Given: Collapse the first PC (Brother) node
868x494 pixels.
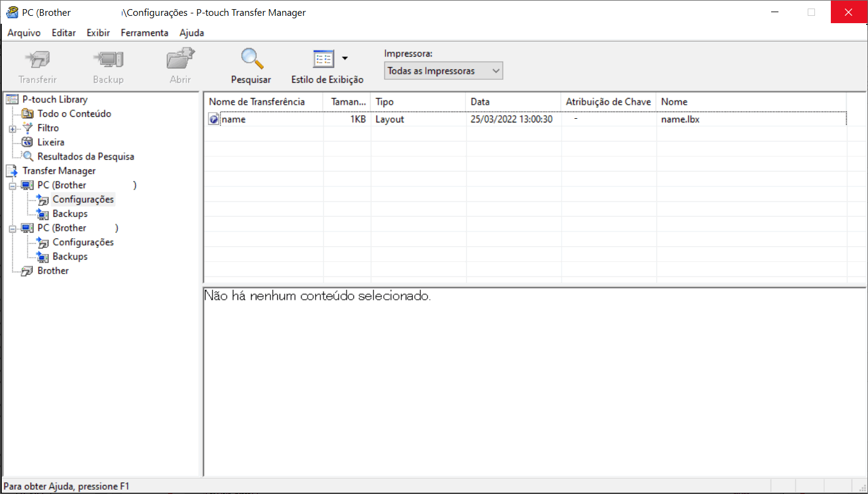Looking at the screenshot, I should 12,186.
